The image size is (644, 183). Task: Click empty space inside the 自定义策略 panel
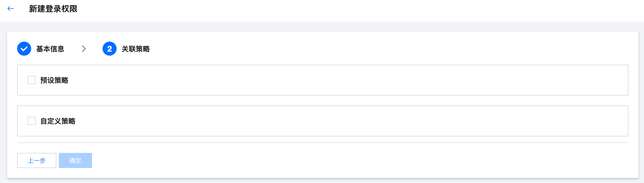(327, 121)
